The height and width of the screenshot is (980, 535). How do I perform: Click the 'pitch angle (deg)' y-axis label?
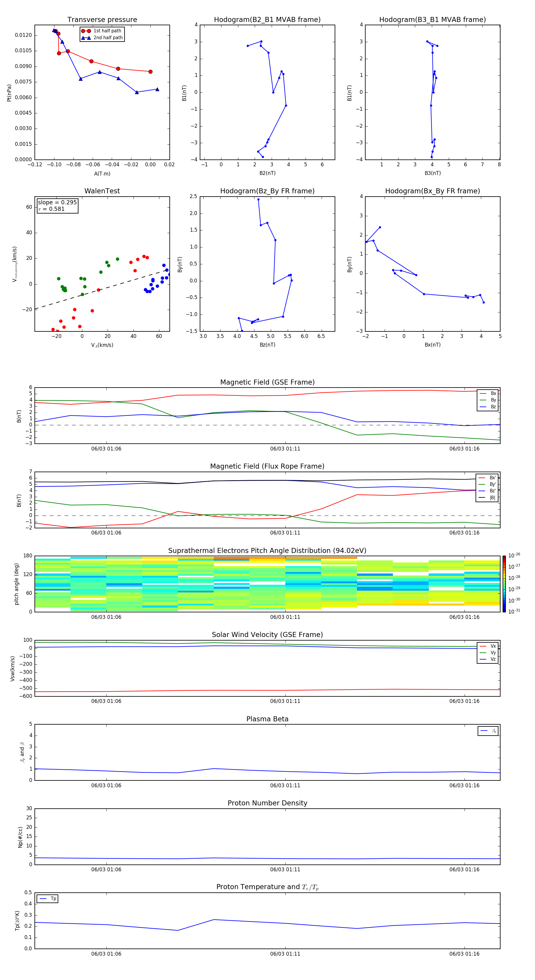pyautogui.click(x=16, y=584)
